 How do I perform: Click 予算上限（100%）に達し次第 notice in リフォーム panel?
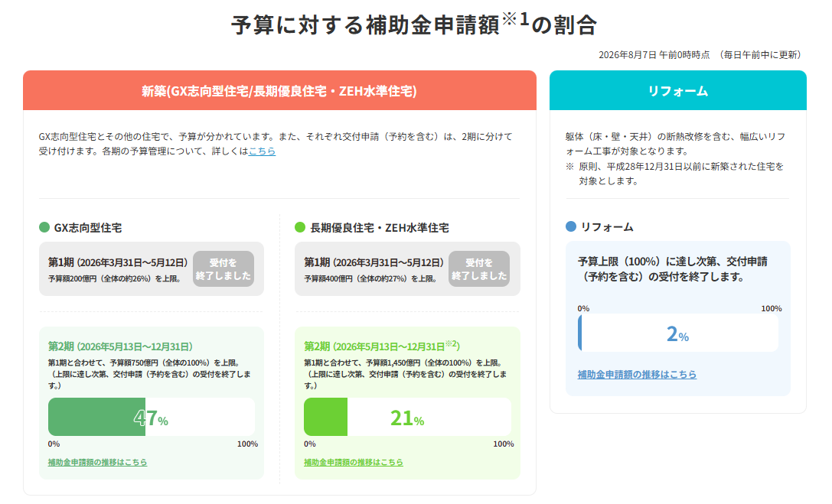(672, 268)
